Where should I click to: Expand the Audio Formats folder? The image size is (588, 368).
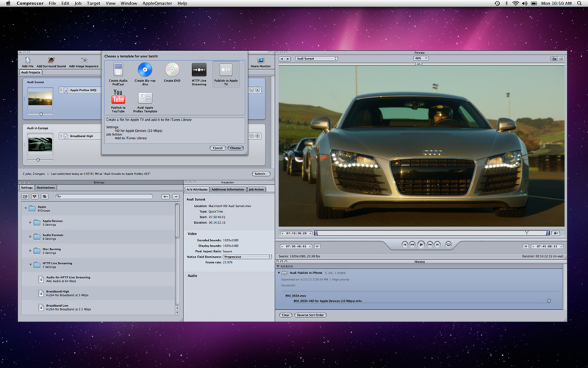(31, 236)
